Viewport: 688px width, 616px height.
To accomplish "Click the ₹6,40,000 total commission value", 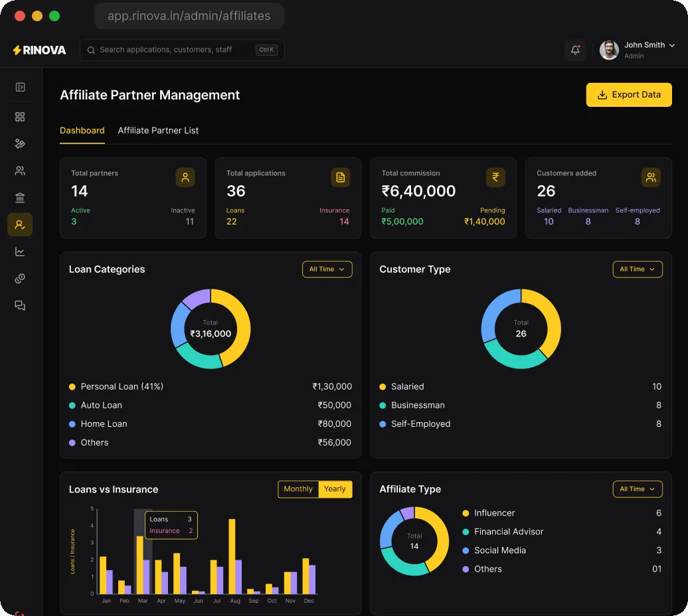I will (x=418, y=191).
